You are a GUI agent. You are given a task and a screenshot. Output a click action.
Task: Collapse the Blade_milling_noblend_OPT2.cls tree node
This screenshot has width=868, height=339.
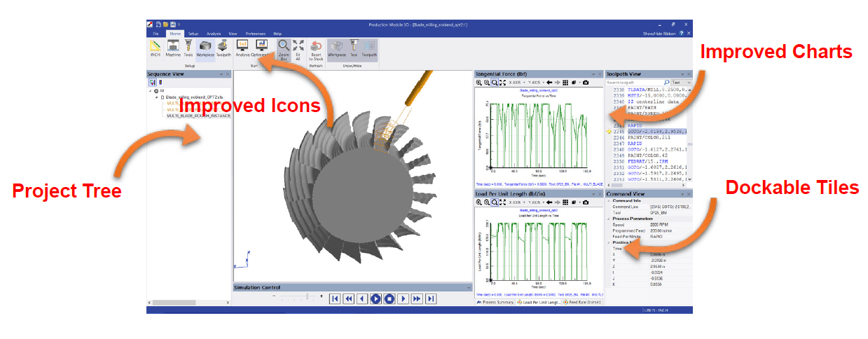point(157,97)
